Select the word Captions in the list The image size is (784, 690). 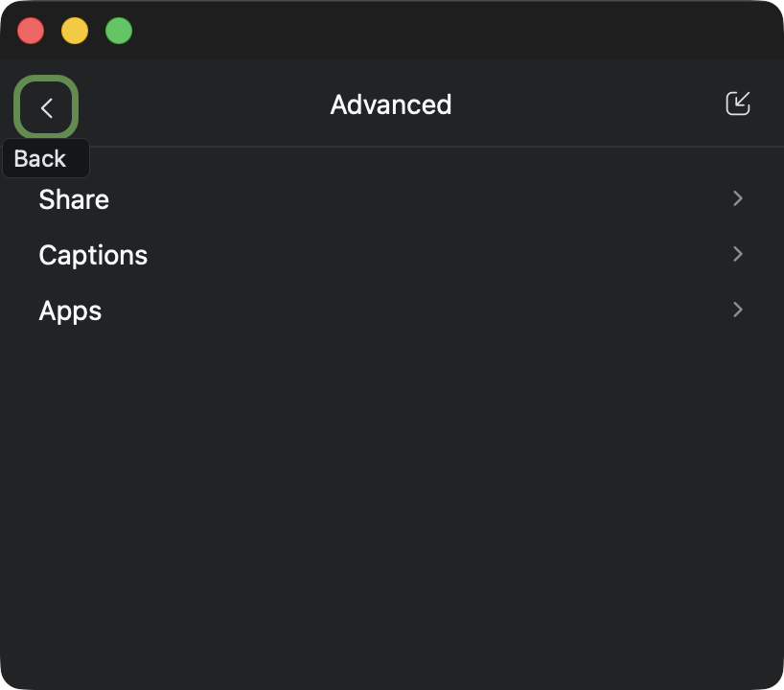point(93,255)
